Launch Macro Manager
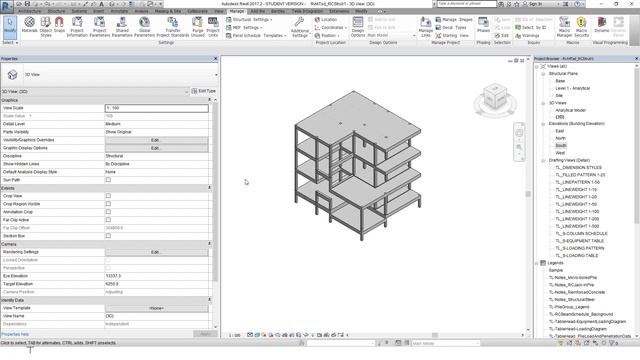This screenshot has width=640, height=360. pos(564,27)
